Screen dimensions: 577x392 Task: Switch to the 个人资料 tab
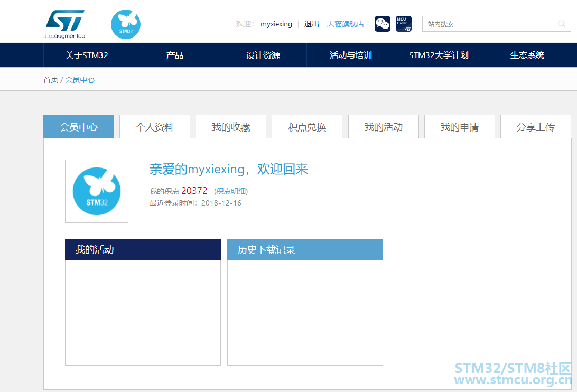(154, 127)
